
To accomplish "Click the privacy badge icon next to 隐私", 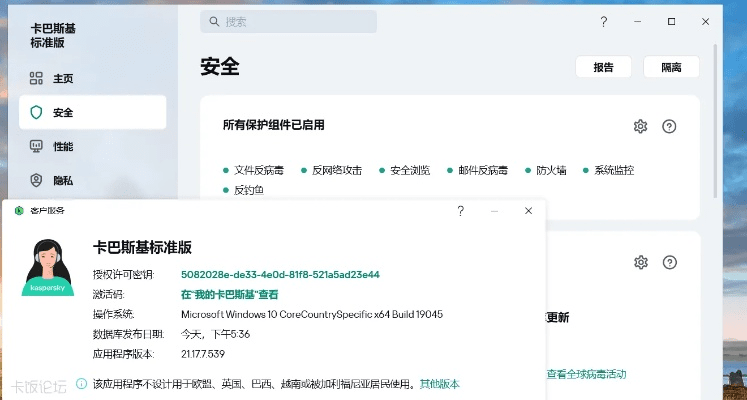I will click(x=36, y=180).
